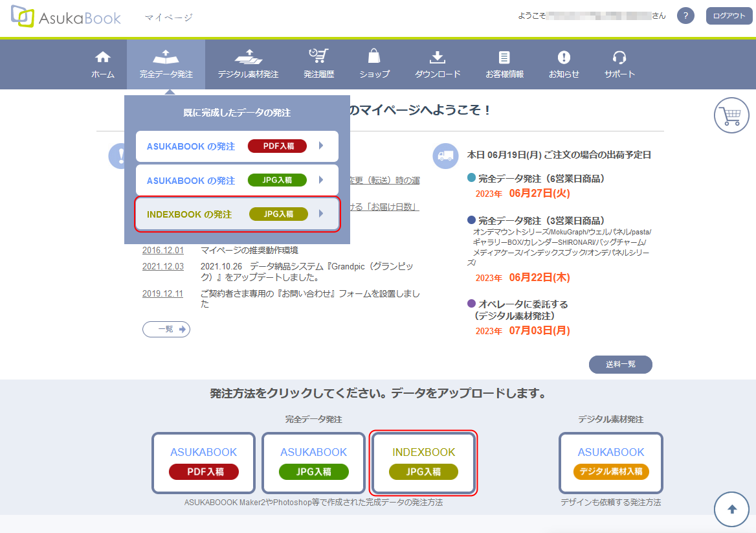This screenshot has width=756, height=533.
Task: Open the 完全データ発注 menu tab
Action: point(166,64)
